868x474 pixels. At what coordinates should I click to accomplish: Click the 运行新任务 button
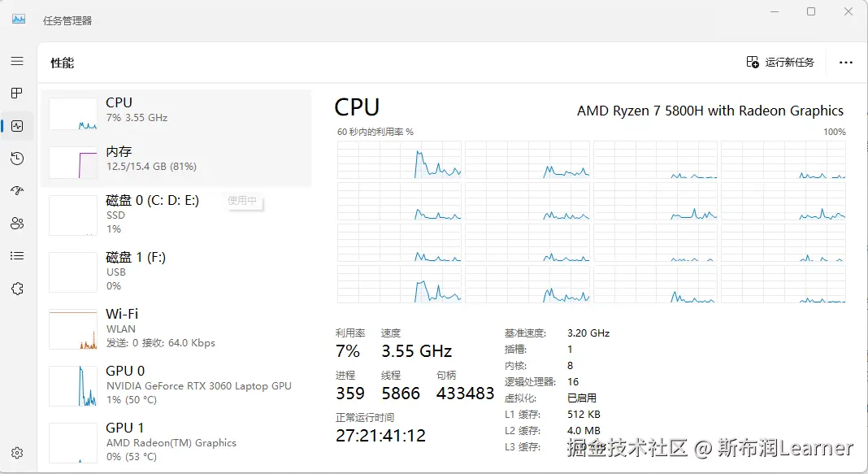780,63
